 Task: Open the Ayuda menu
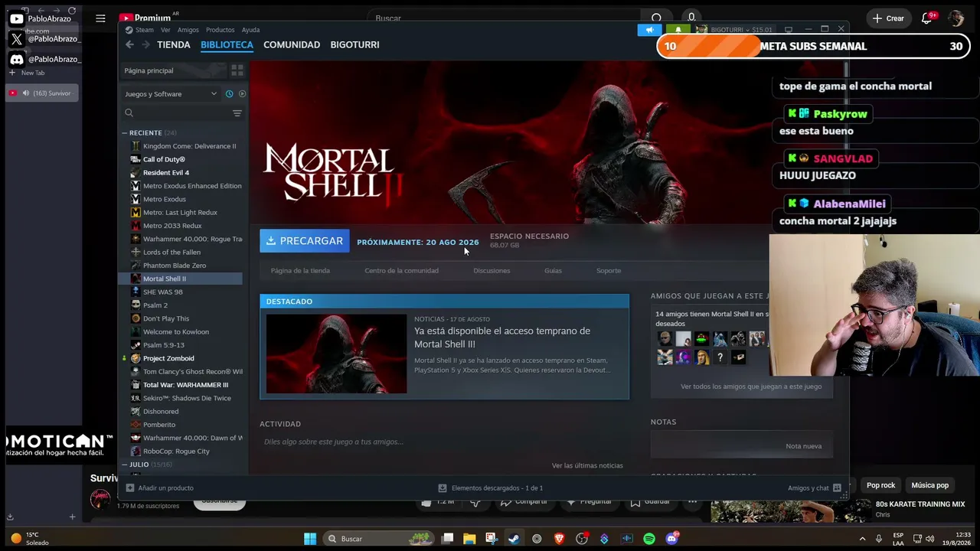(x=250, y=30)
